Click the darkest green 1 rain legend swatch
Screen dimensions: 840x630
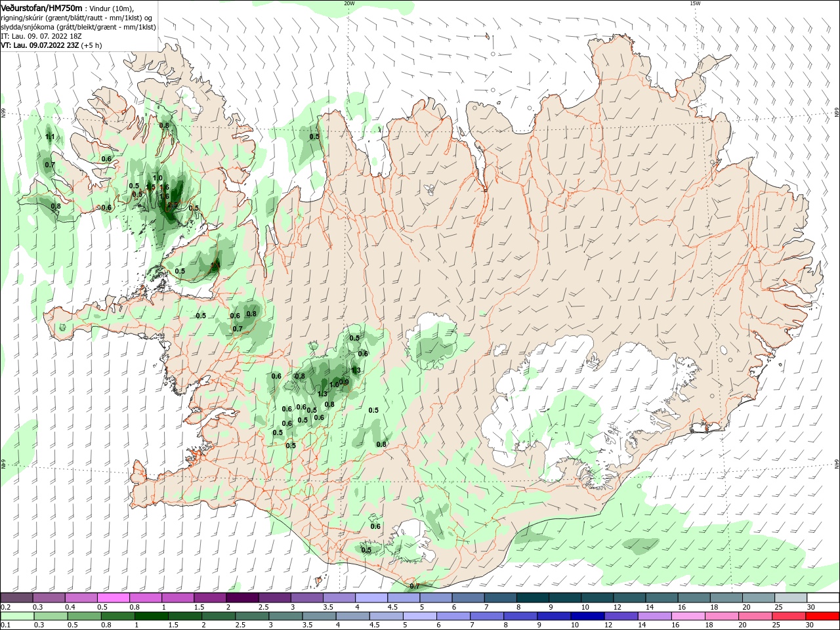[x=152, y=616]
